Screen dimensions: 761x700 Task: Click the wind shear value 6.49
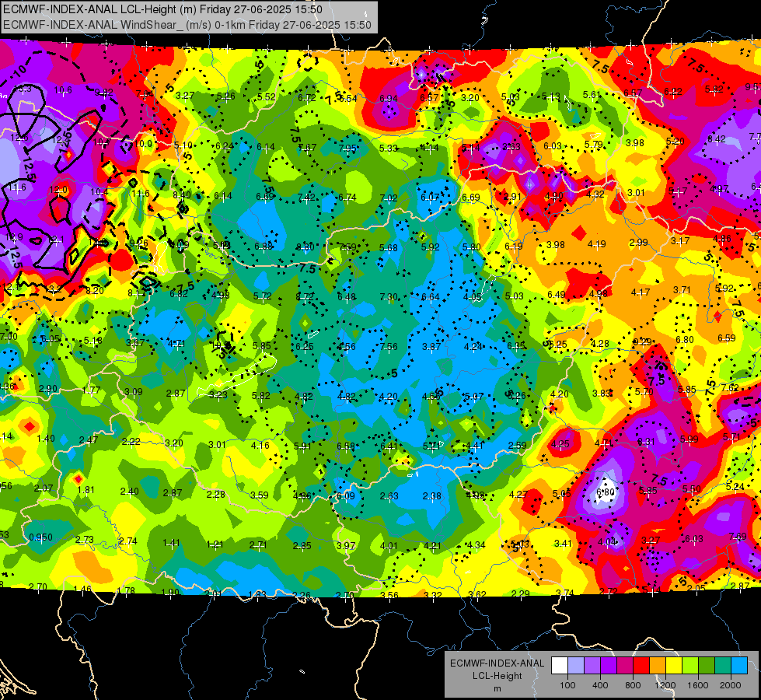(x=557, y=294)
